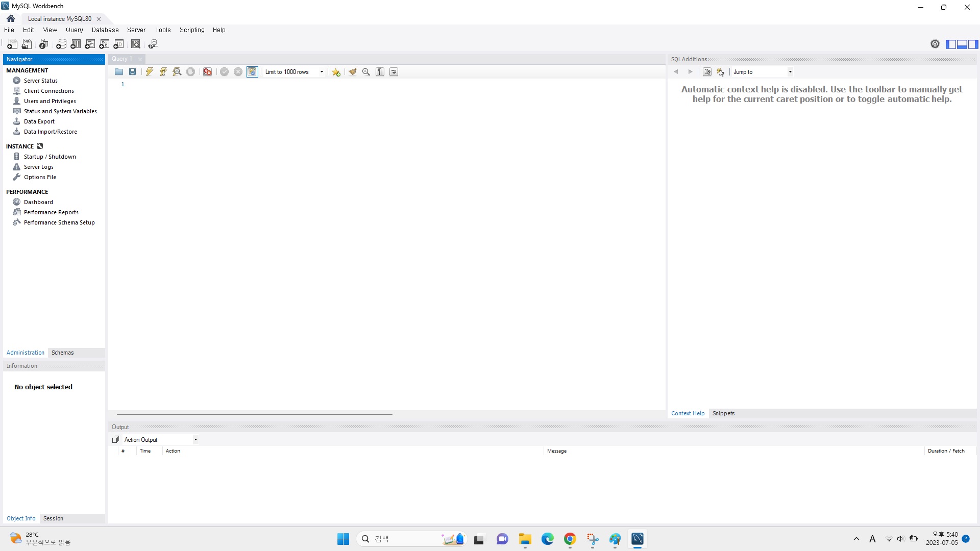
Task: Open the Jump to dropdown
Action: coord(763,72)
